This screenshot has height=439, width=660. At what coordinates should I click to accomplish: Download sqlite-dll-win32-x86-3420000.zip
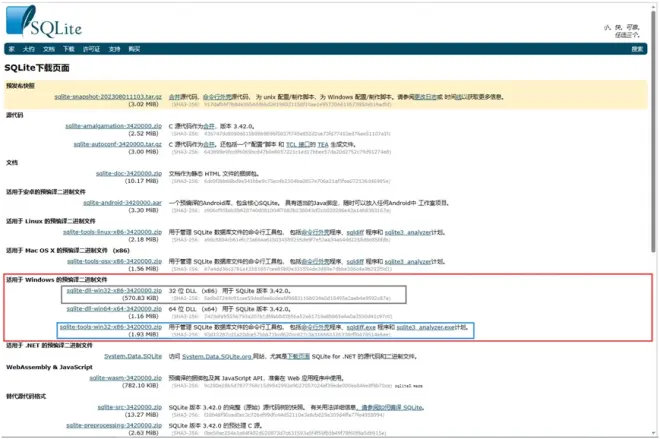(114, 290)
